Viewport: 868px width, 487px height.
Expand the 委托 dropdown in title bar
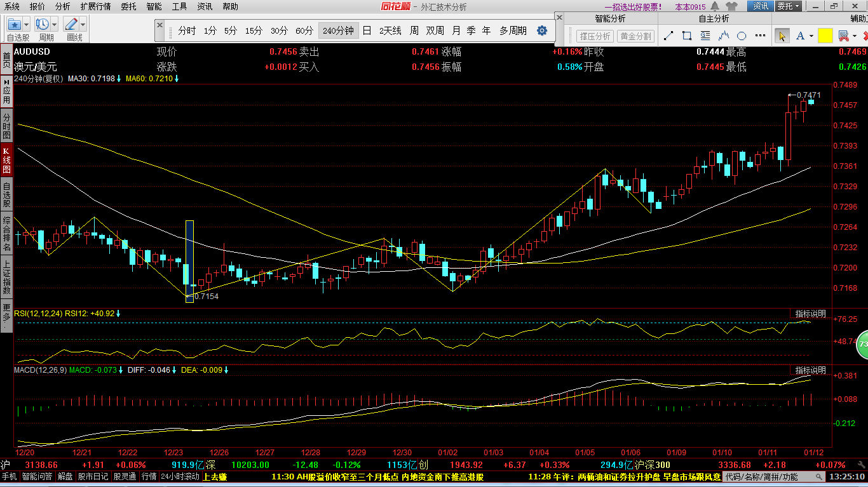point(789,6)
